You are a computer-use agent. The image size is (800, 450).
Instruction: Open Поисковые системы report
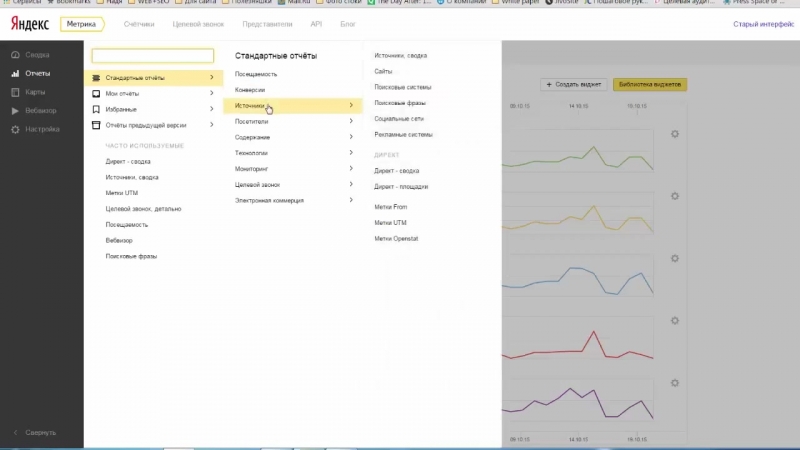click(403, 87)
